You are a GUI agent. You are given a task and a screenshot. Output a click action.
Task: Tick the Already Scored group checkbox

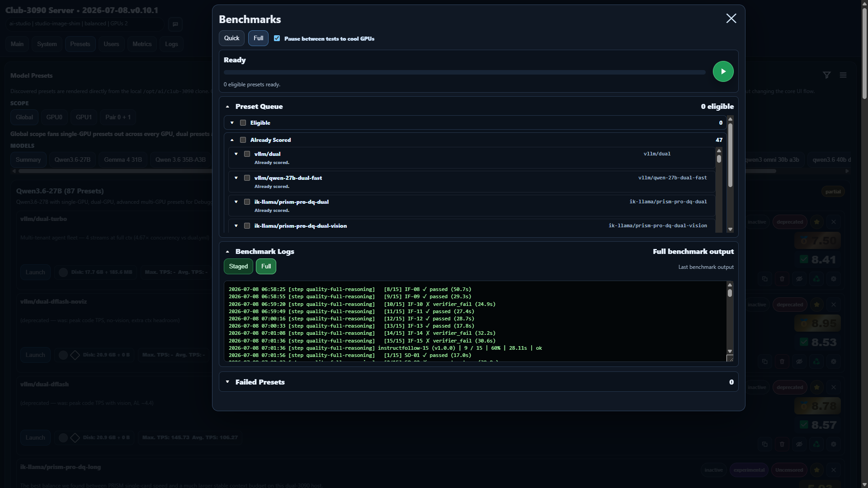243,140
